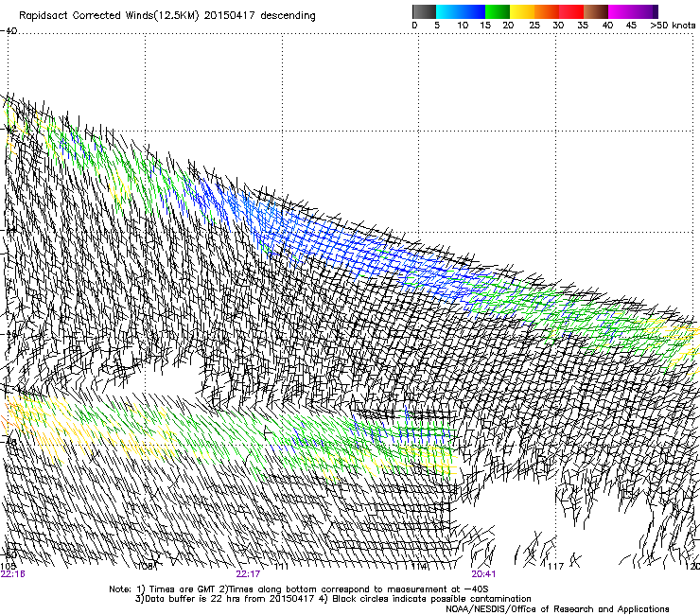Click the brown 35-40 knots legend swatch
The height and width of the screenshot is (615, 700).
596,11
